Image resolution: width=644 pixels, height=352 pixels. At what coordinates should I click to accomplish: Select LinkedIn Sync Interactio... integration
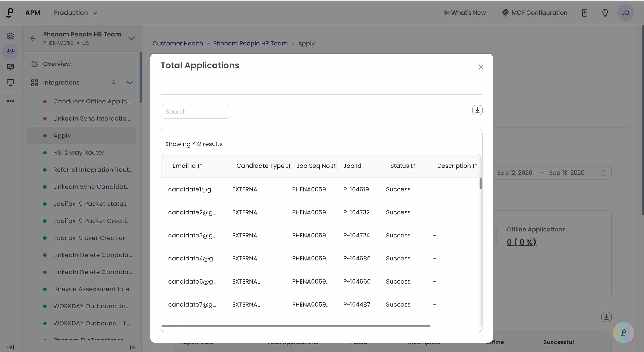[x=81, y=118]
